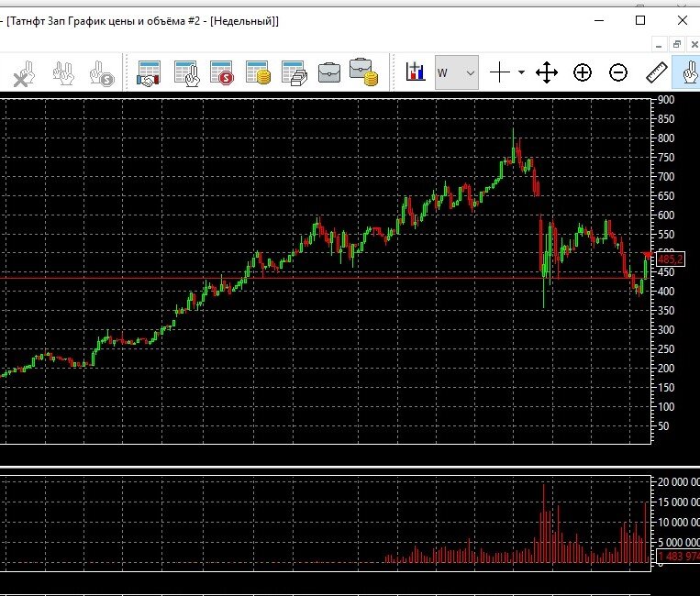Select the crosshair cursor tool
The image size is (700, 596).
[x=500, y=72]
